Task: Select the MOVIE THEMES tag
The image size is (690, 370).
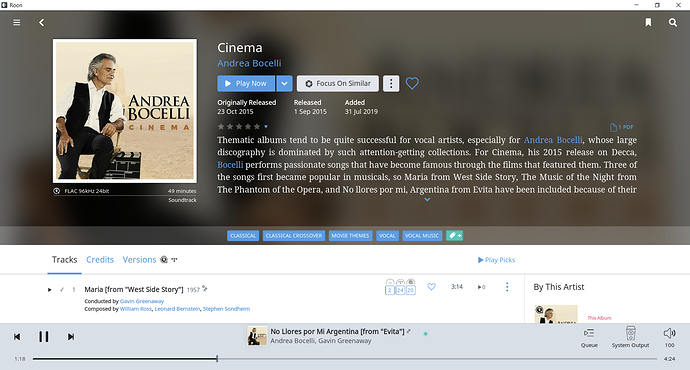Action: coord(350,236)
